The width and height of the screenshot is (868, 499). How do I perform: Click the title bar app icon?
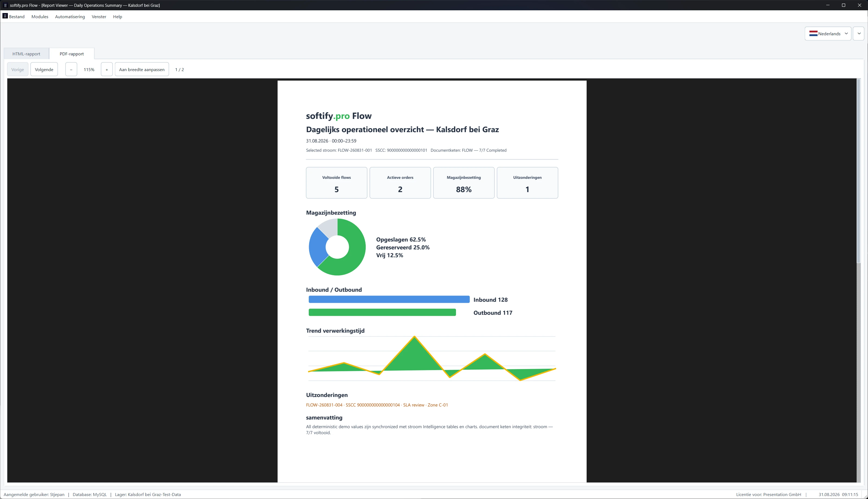(x=5, y=5)
